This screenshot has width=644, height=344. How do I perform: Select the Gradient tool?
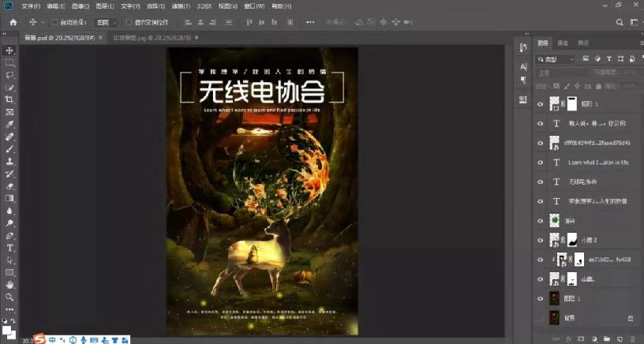point(9,198)
